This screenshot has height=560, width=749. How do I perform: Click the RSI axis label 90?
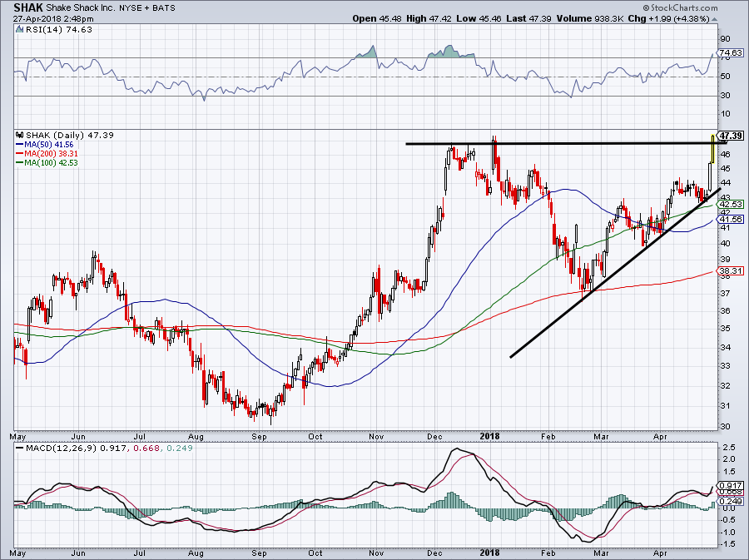tap(725, 39)
